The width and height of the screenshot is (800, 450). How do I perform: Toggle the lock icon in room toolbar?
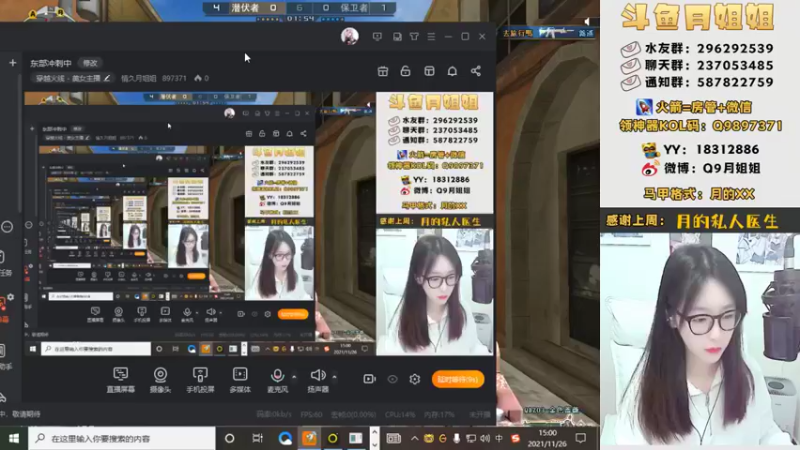click(x=406, y=71)
